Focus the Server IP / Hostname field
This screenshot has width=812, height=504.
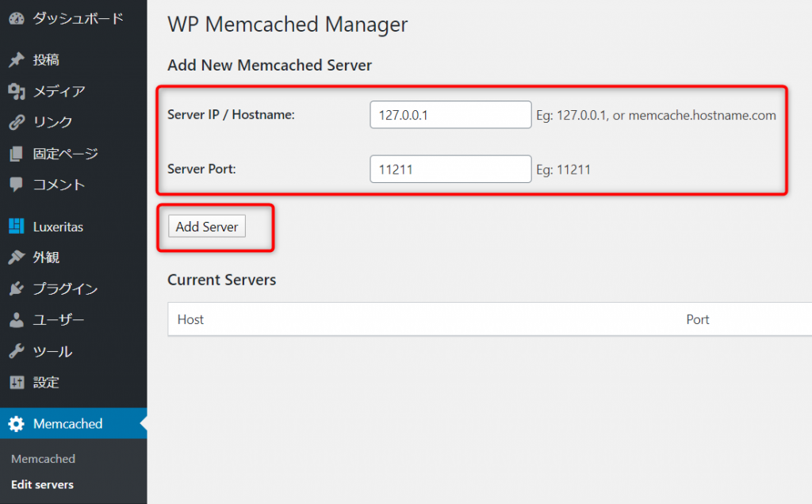[450, 115]
